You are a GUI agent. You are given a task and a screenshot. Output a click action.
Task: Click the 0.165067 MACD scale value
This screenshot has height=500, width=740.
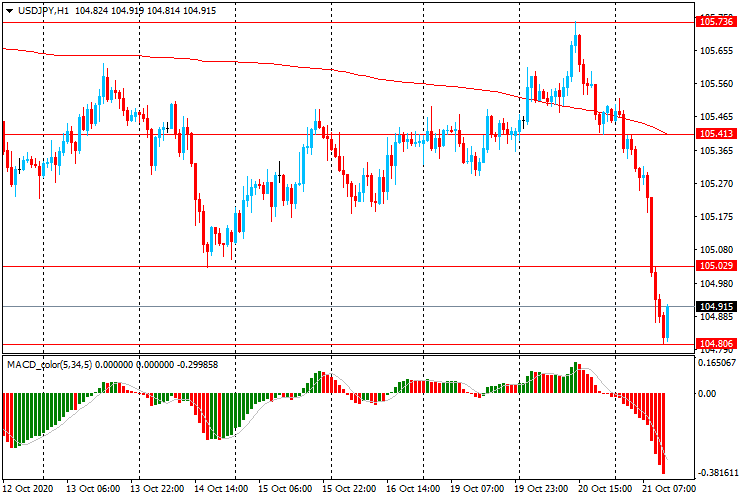[717, 363]
